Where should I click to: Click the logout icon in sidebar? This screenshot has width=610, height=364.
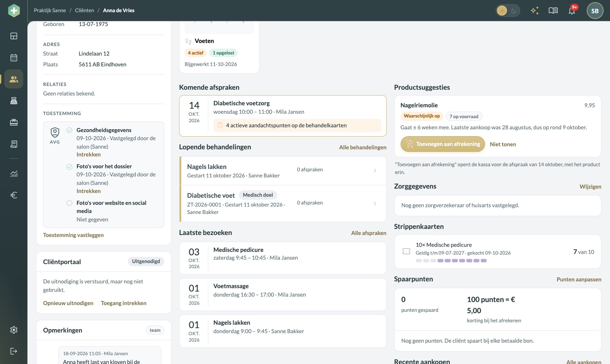tap(14, 351)
